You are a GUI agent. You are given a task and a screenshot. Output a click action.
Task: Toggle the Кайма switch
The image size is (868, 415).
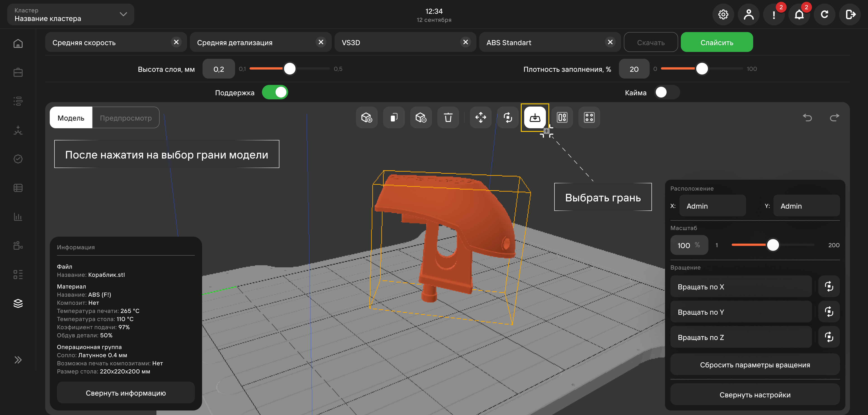point(667,92)
